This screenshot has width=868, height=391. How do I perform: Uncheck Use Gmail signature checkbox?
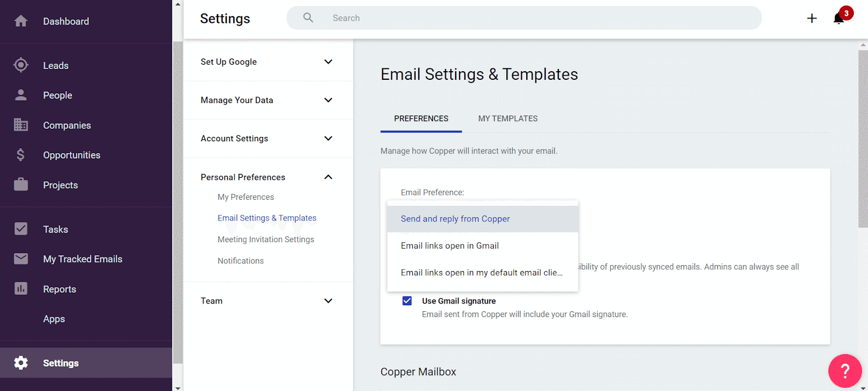407,301
